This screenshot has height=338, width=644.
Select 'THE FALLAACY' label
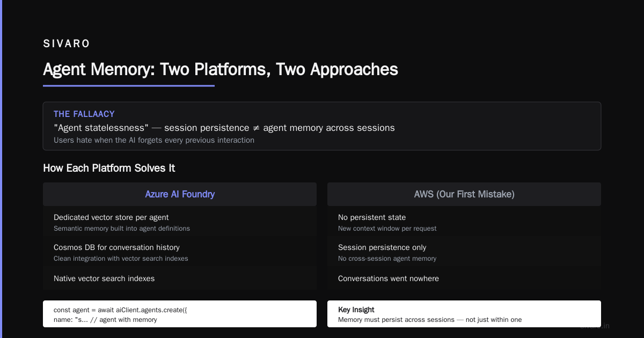[84, 114]
